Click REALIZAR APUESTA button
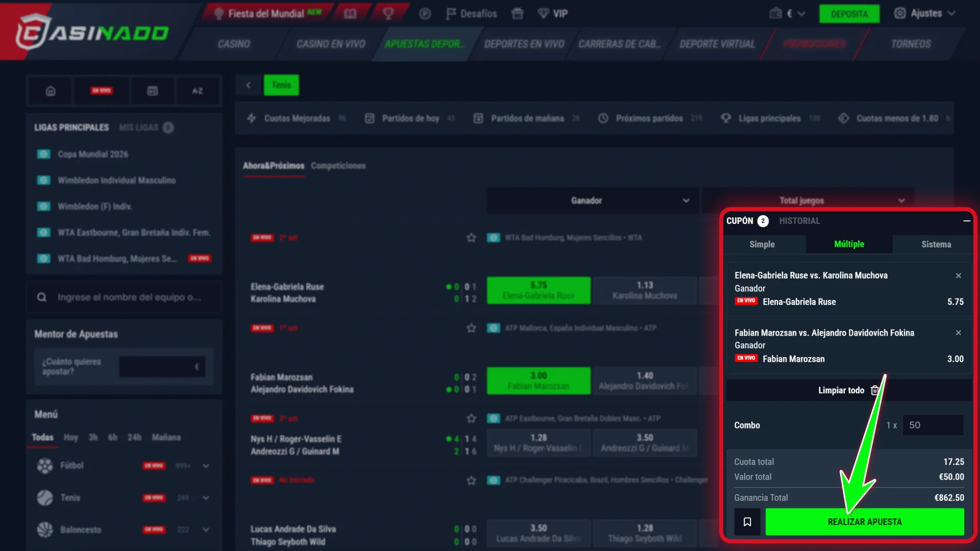This screenshot has width=980, height=551. (x=865, y=522)
